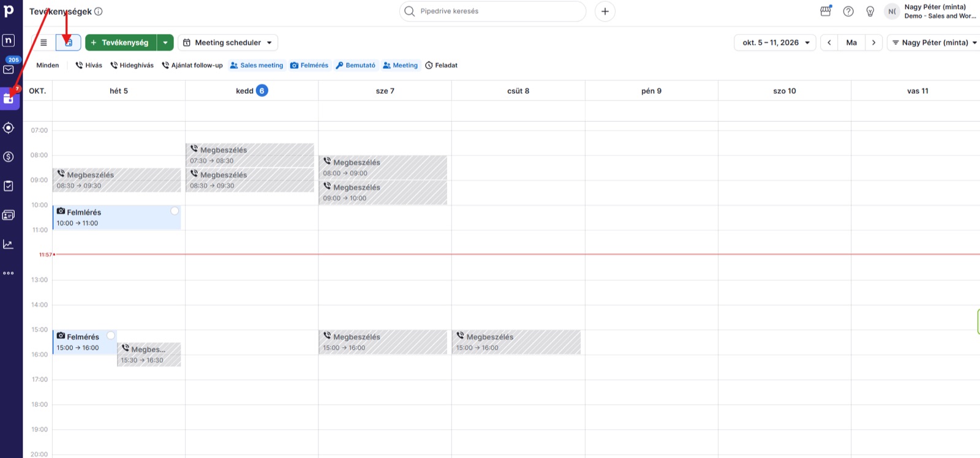This screenshot has height=458, width=980.
Task: Open Megbeszélés 15:00 event on csüt 8
Action: [x=516, y=342]
